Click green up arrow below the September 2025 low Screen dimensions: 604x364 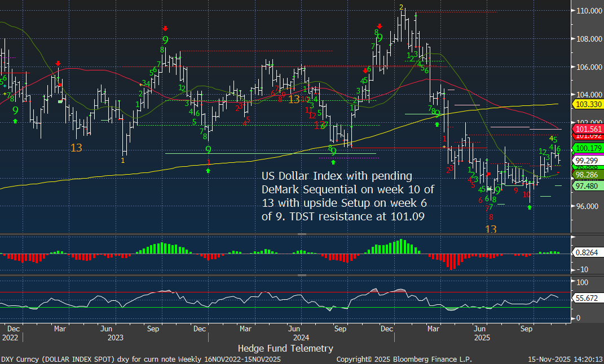[529, 207]
